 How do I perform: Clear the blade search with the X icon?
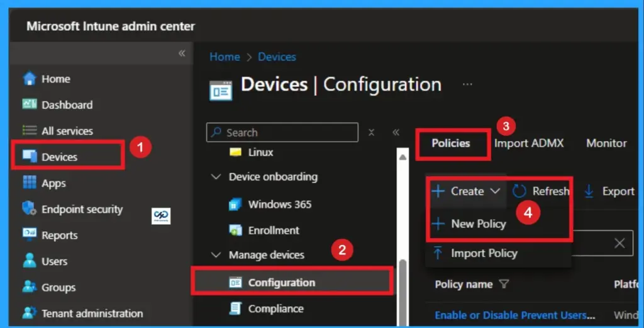point(371,132)
